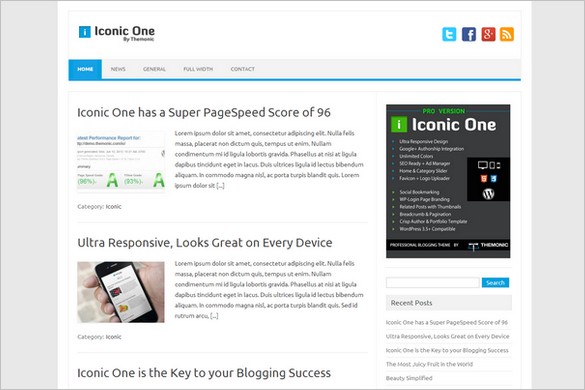Click the HTML5 badge in Pro banner
Image resolution: width=585 pixels, height=390 pixels.
484,178
